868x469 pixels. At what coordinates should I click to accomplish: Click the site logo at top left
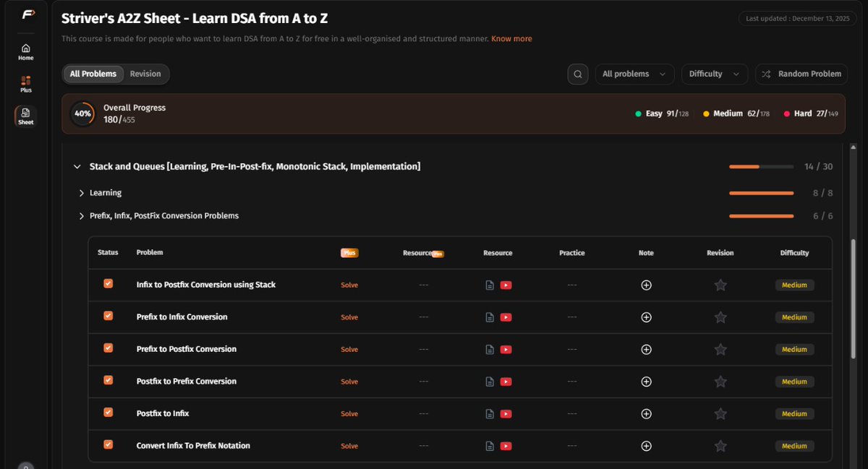coord(28,14)
